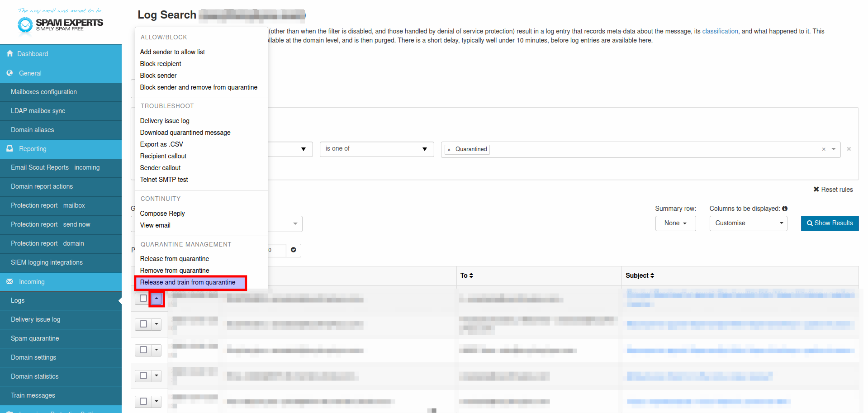The image size is (868, 413).
Task: Open the 'is one of' operator dropdown
Action: click(x=377, y=149)
